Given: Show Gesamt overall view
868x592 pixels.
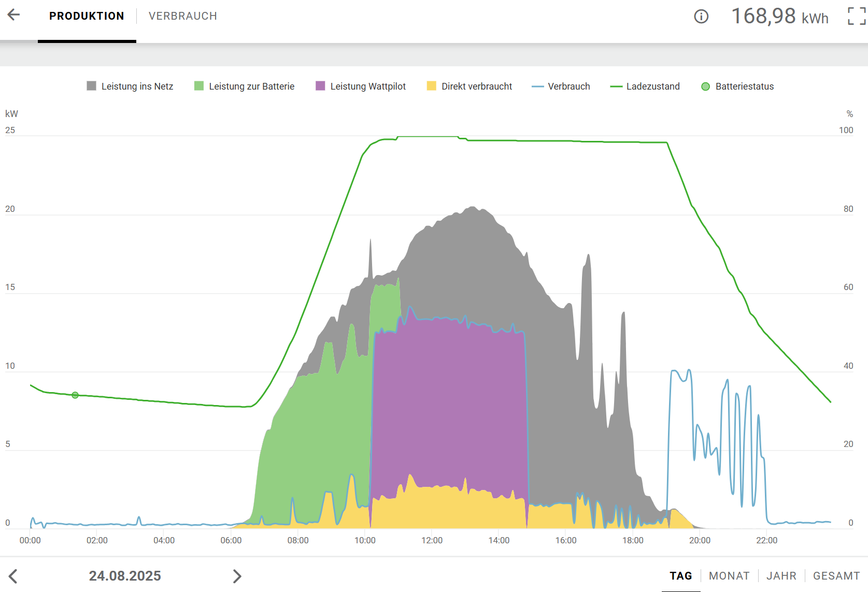Looking at the screenshot, I should [836, 576].
